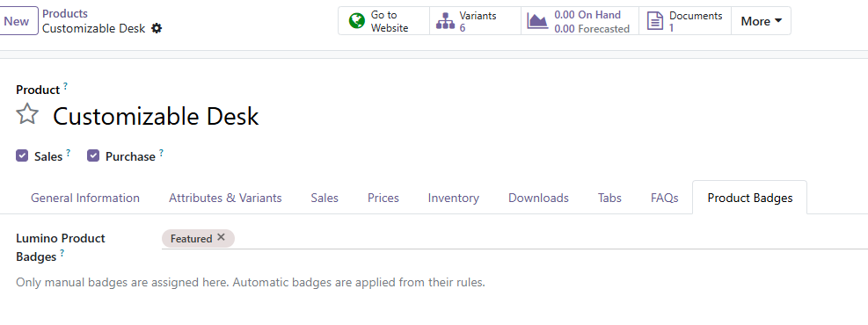Switch to General Information tab
Screen dimensions: 868x325
coord(85,198)
